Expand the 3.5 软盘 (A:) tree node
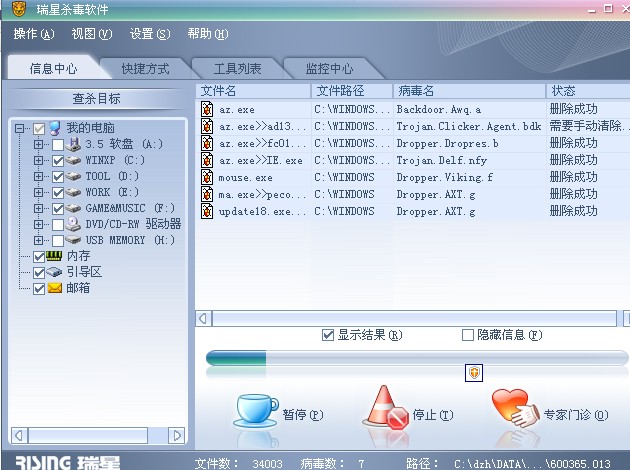Screen dimensions: 630x470 tap(39, 144)
